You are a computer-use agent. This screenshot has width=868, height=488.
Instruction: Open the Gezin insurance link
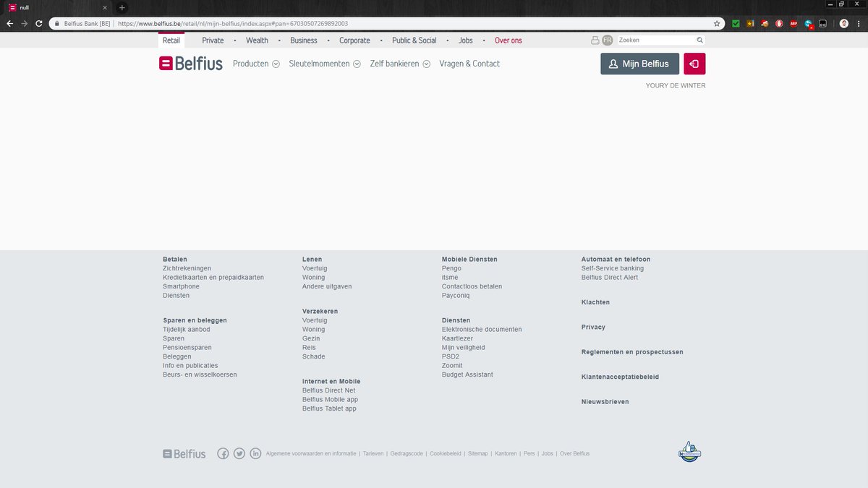311,338
